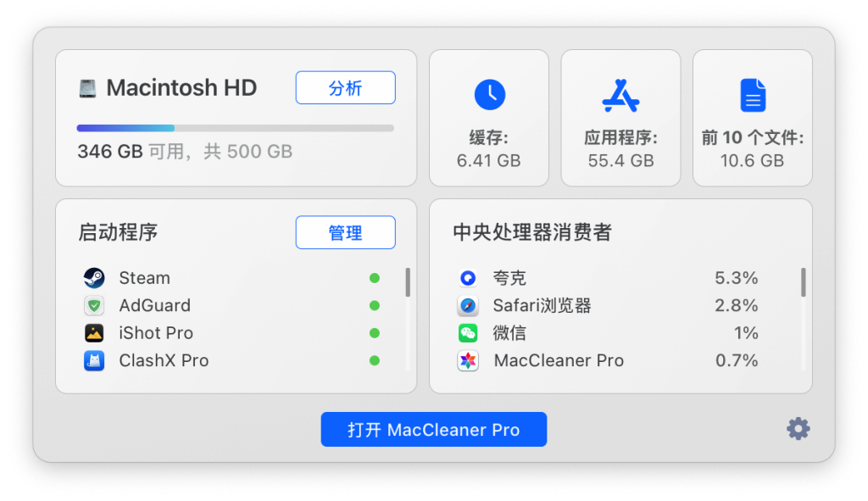Click the 打开 MacCleaner Pro button
Screen dimensions: 868x501
[434, 430]
